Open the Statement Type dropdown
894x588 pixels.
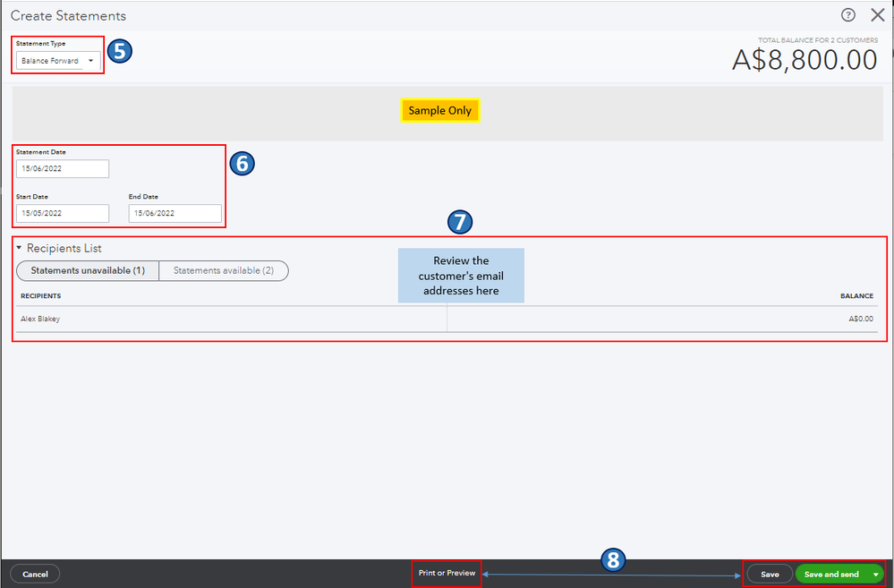coord(58,61)
